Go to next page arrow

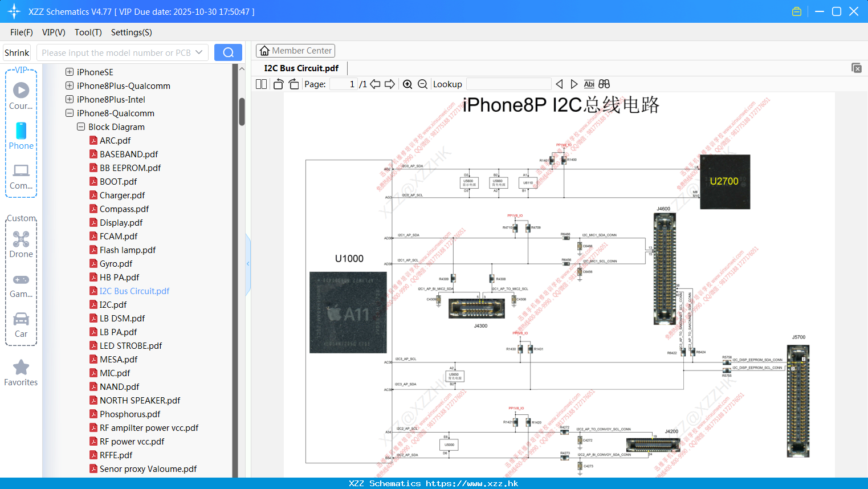(x=390, y=84)
